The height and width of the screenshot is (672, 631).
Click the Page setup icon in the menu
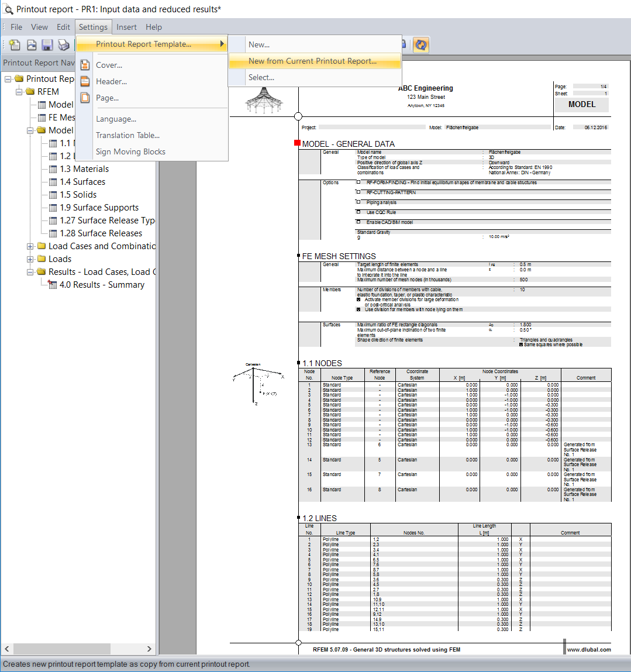click(x=84, y=98)
